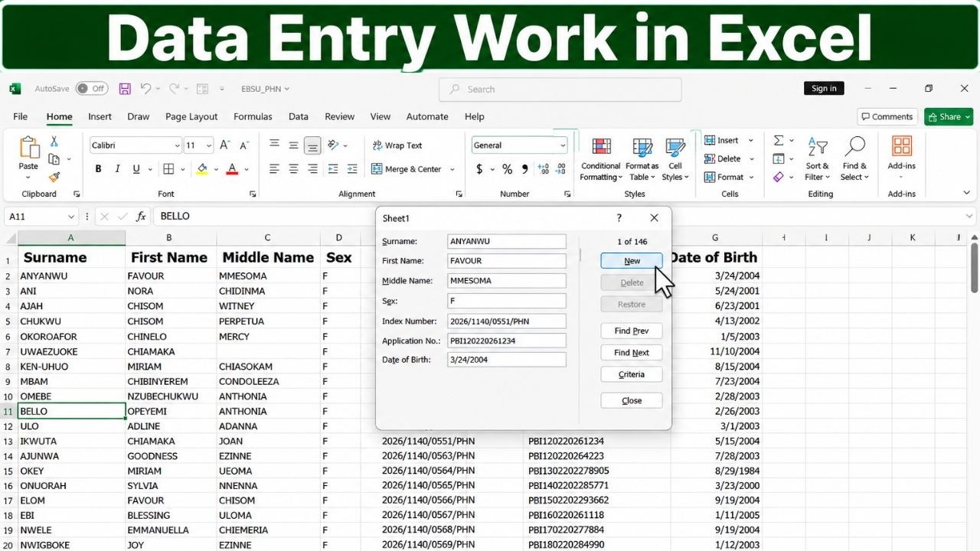This screenshot has height=551, width=980.
Task: Click the Paste clipboard icon
Action: (x=29, y=148)
